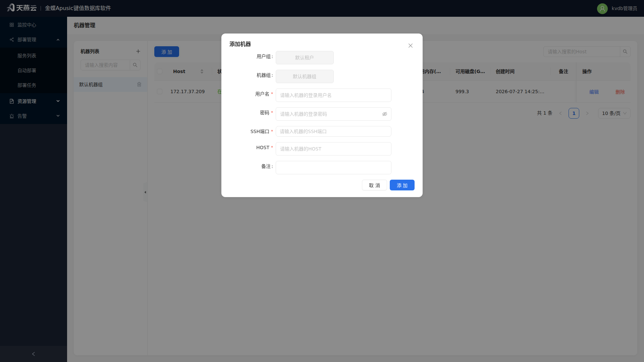Click the machine list search magnifier icon
Image resolution: width=644 pixels, height=362 pixels.
135,65
